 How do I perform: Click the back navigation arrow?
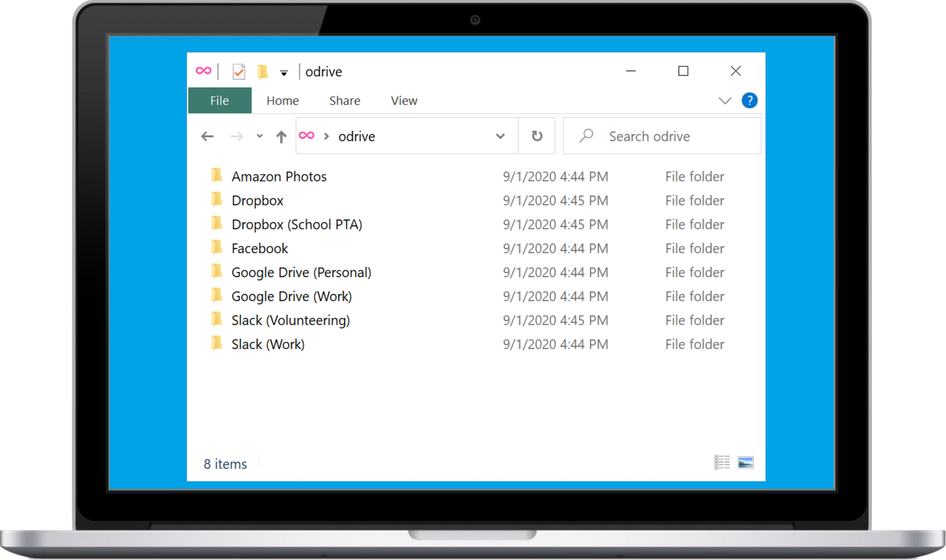[207, 136]
